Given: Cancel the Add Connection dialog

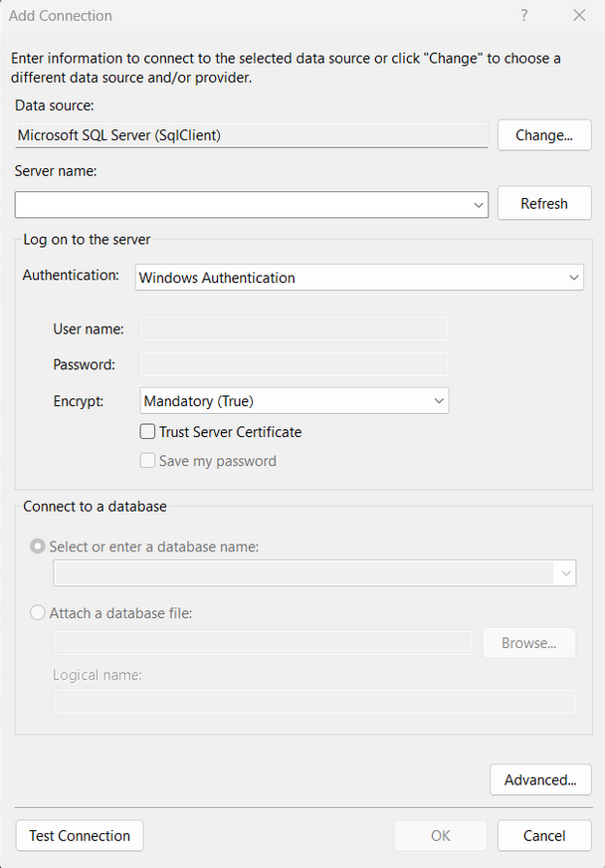Looking at the screenshot, I should (x=544, y=835).
